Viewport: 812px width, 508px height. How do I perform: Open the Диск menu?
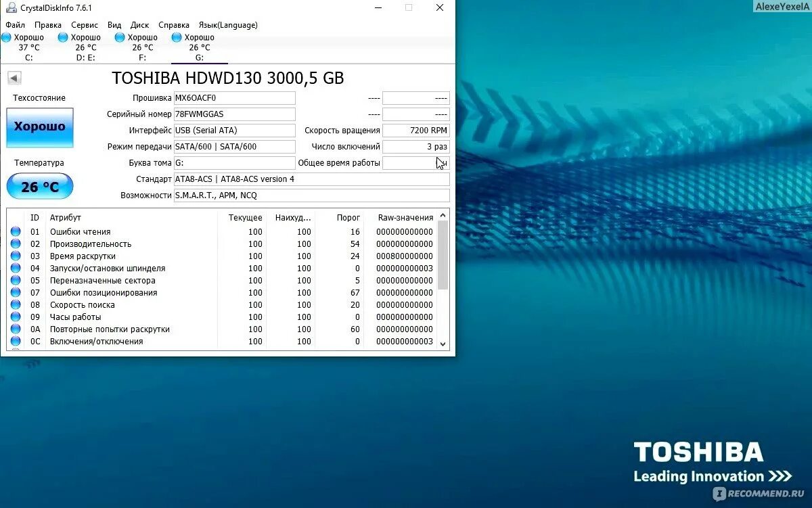(x=139, y=25)
